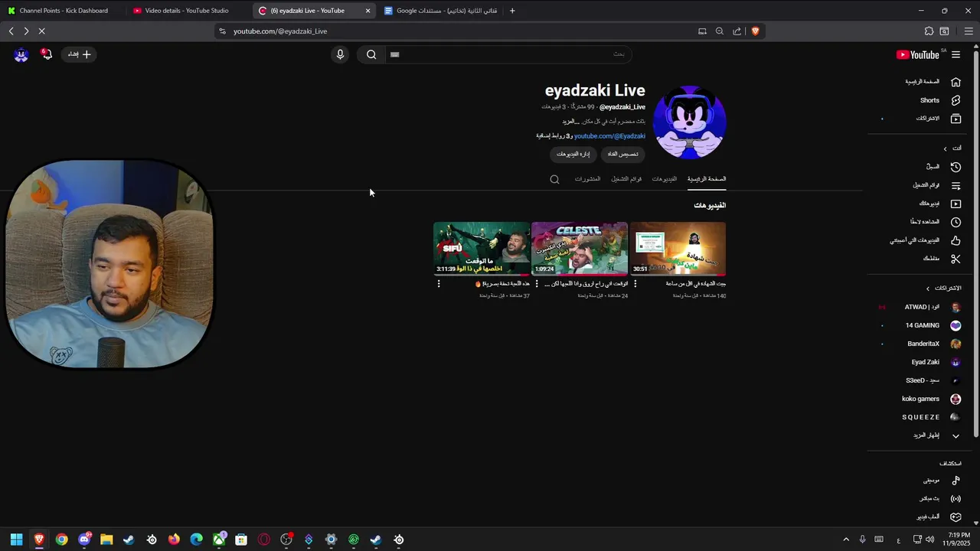Image resolution: width=980 pixels, height=551 pixels.
Task: Open the You section chevron
Action: pyautogui.click(x=946, y=148)
